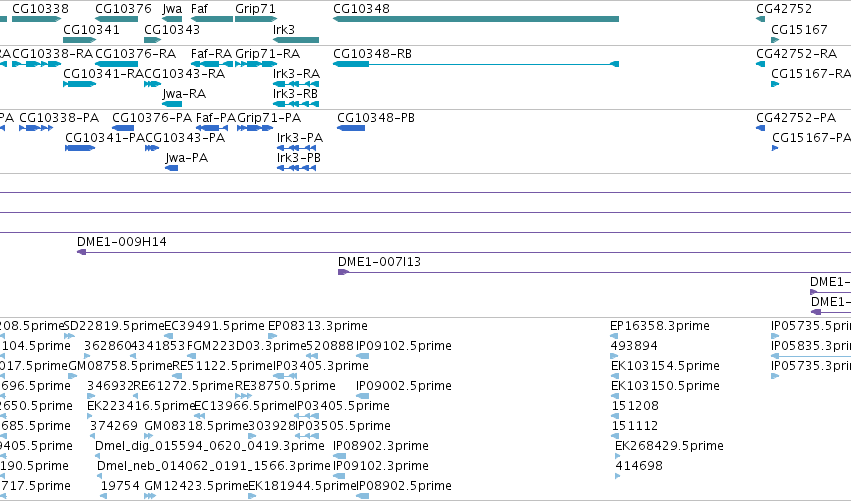Image resolution: width=851 pixels, height=501 pixels.
Task: Select feature 151112
Action: [x=634, y=426]
